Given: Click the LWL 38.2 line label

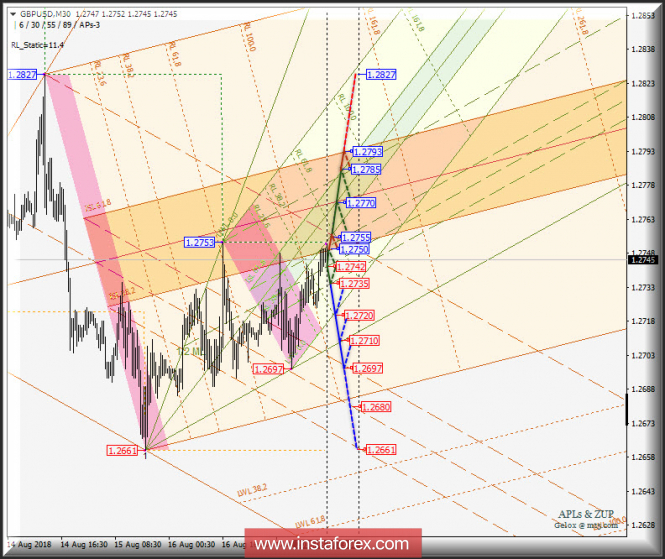Looking at the screenshot, I should 252,491.
